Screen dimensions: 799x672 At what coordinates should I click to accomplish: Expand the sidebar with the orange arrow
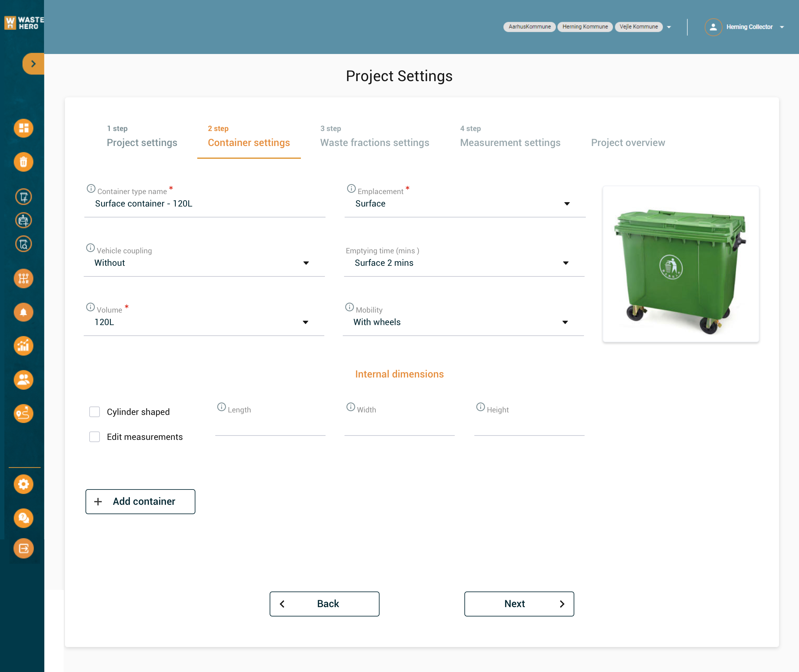[33, 64]
